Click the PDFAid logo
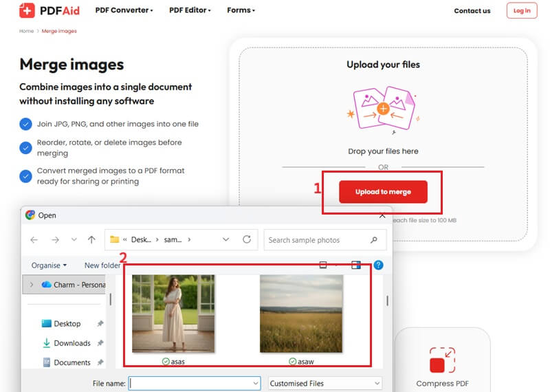This screenshot has width=550, height=392. [49, 10]
